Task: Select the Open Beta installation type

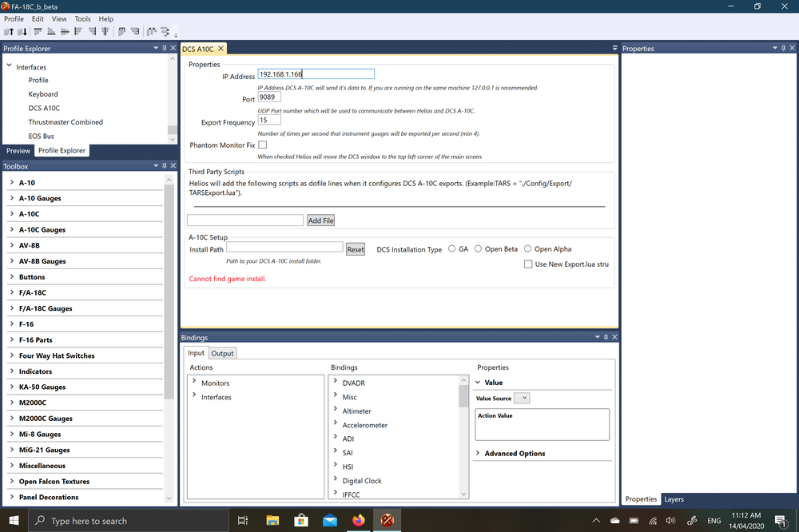Action: click(478, 248)
